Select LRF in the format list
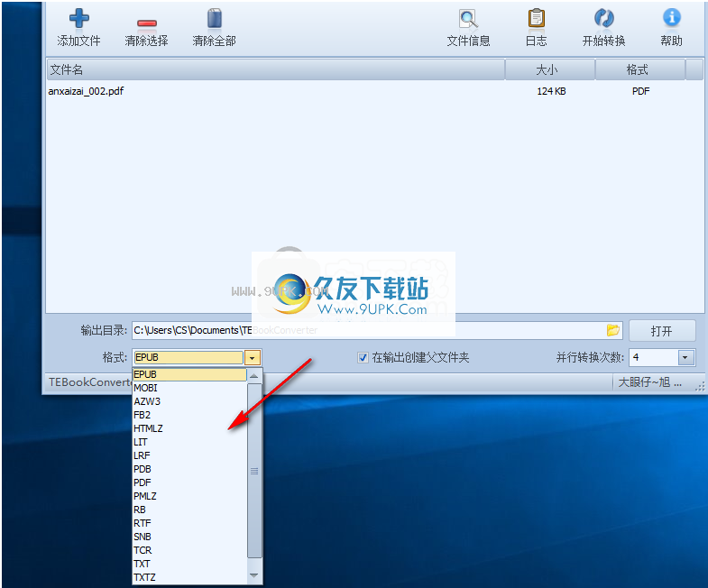 pos(189,455)
